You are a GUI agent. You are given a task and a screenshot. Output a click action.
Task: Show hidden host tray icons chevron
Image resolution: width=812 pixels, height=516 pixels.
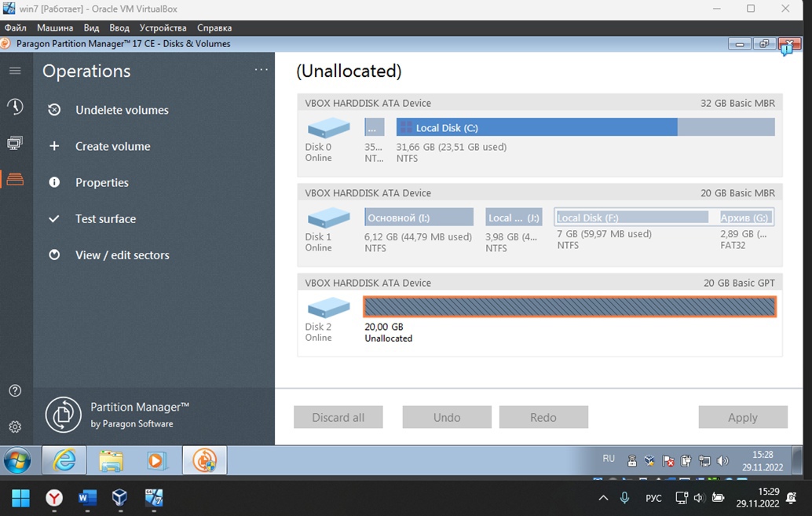[x=603, y=498]
